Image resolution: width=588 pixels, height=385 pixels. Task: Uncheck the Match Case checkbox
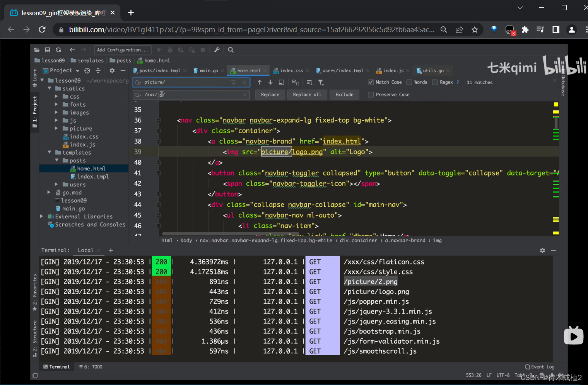click(x=371, y=82)
